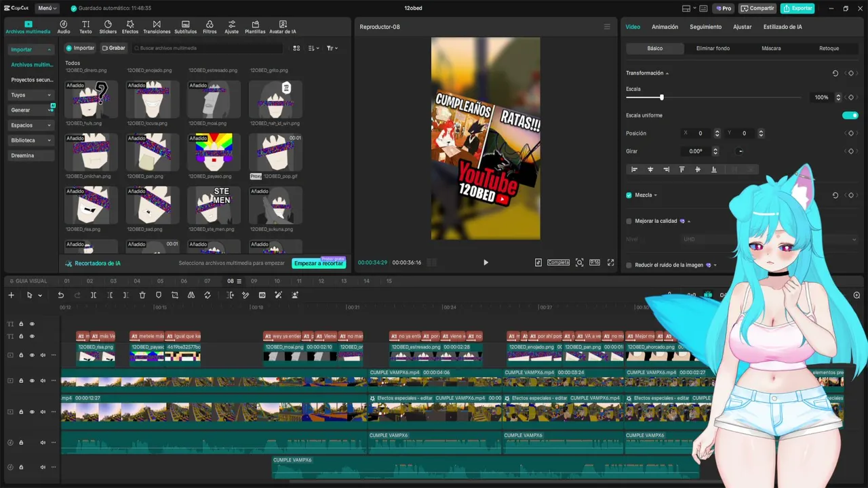The width and height of the screenshot is (868, 488).
Task: Click the Buscar archivos multimedia search field
Action: pyautogui.click(x=208, y=48)
